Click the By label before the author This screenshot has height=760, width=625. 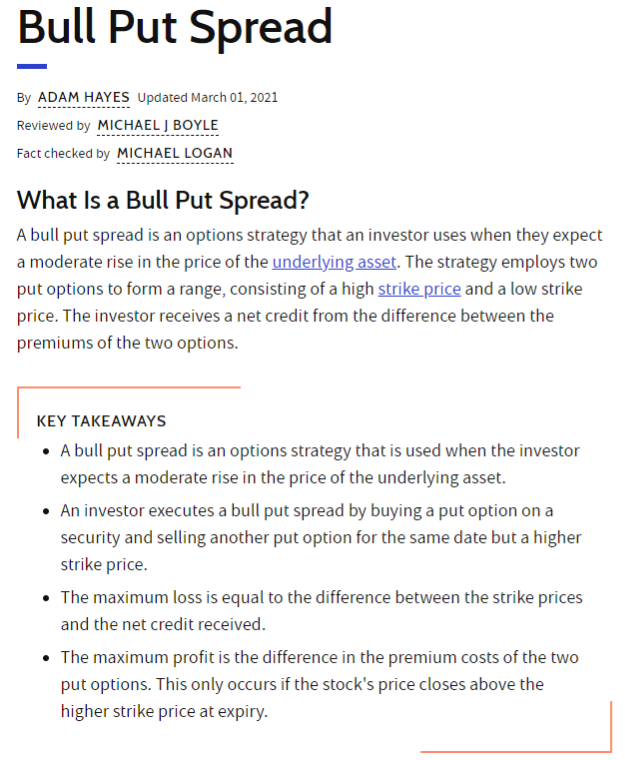click(x=24, y=98)
